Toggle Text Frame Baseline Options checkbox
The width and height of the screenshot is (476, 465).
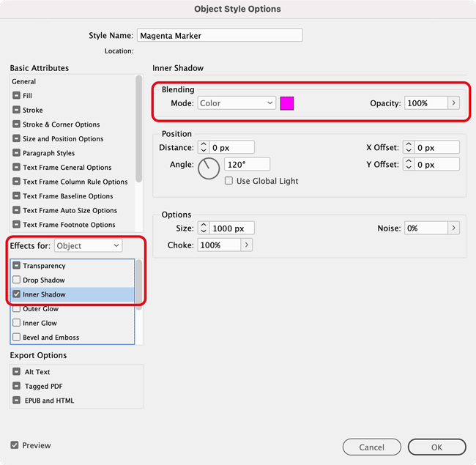tap(16, 196)
